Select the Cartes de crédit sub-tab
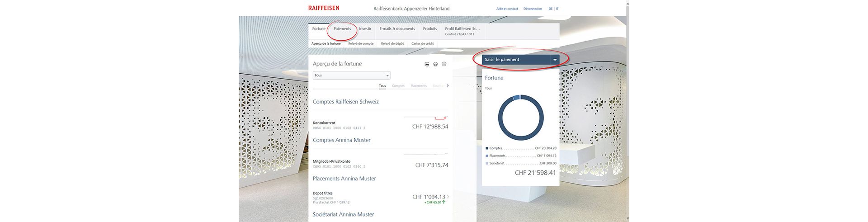The width and height of the screenshot is (868, 222). 422,44
